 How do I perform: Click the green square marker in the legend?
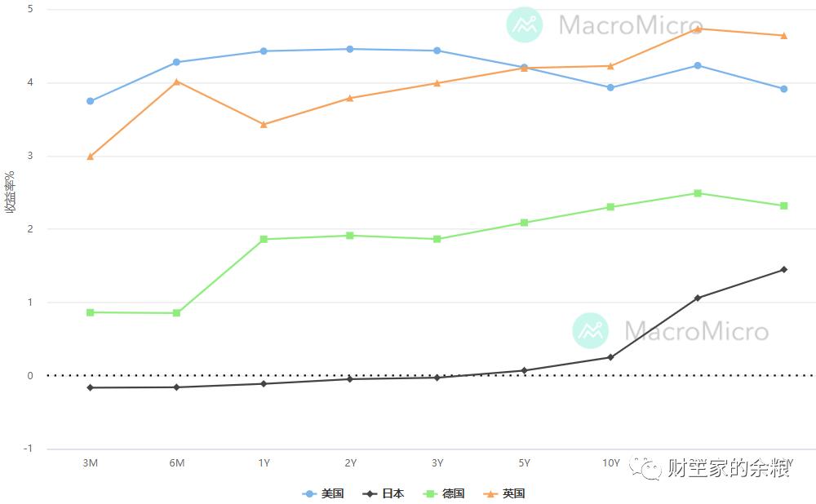point(430,493)
